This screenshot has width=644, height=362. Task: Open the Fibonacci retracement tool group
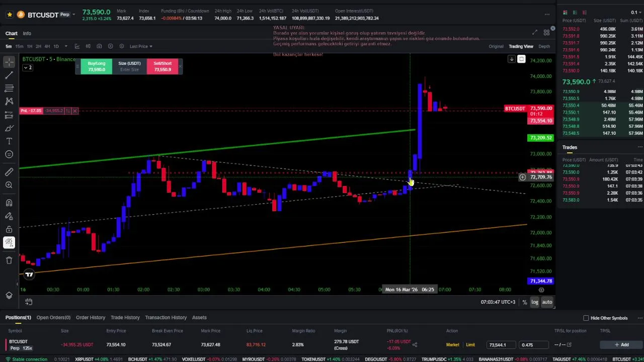pyautogui.click(x=9, y=88)
